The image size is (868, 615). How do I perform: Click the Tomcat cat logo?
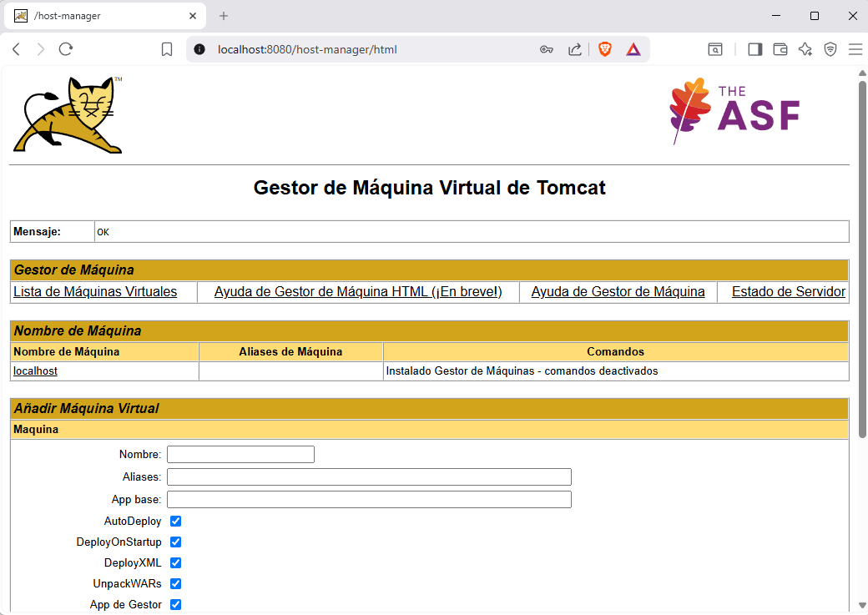coord(68,114)
